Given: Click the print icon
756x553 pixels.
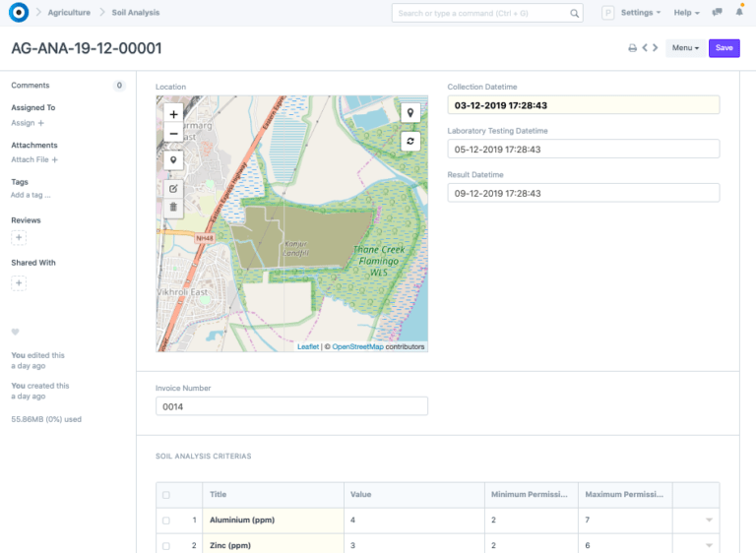Looking at the screenshot, I should (x=632, y=48).
